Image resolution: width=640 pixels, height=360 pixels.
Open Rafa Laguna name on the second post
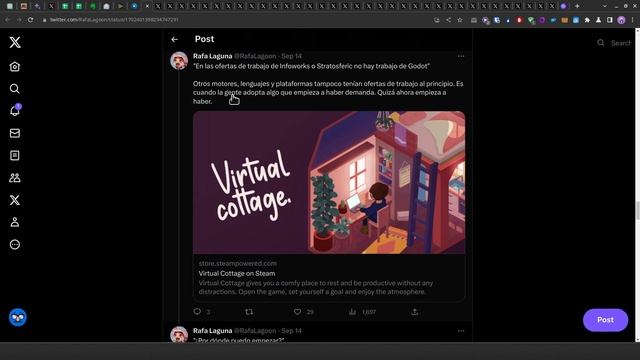[x=213, y=331]
